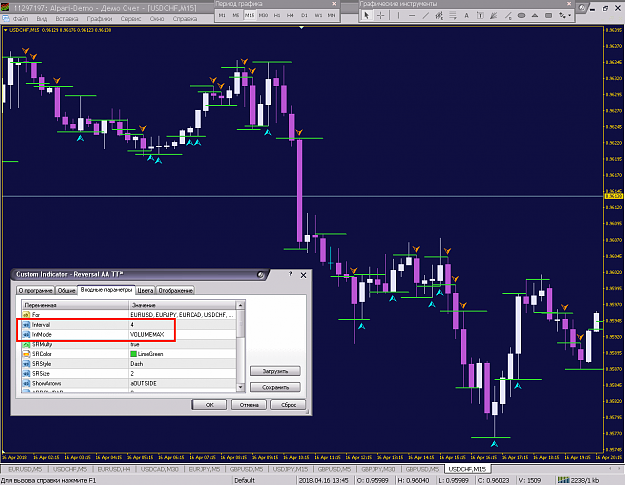The height and width of the screenshot is (485, 625).
Task: Choose the text label 'T' tool
Action: point(480,16)
